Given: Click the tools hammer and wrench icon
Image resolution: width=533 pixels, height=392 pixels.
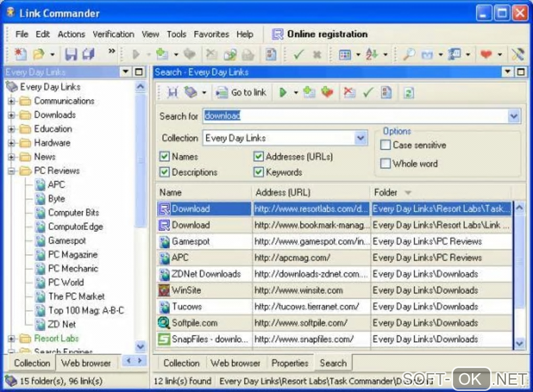Looking at the screenshot, I should 517,54.
